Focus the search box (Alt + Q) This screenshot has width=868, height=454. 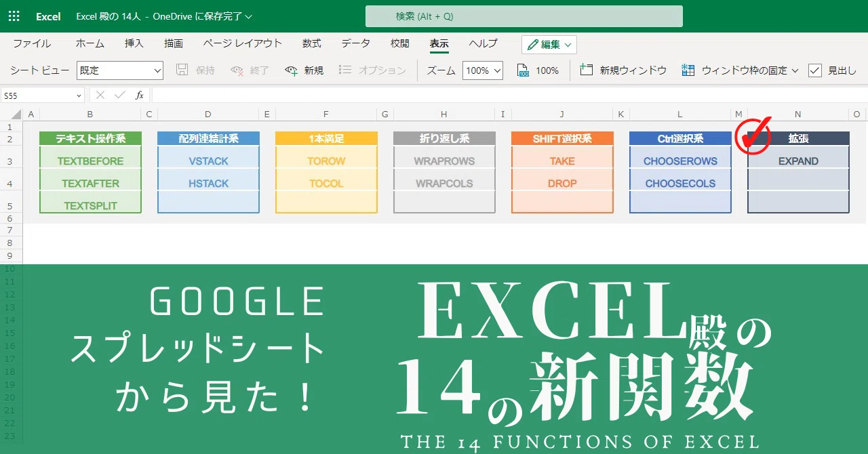click(524, 16)
